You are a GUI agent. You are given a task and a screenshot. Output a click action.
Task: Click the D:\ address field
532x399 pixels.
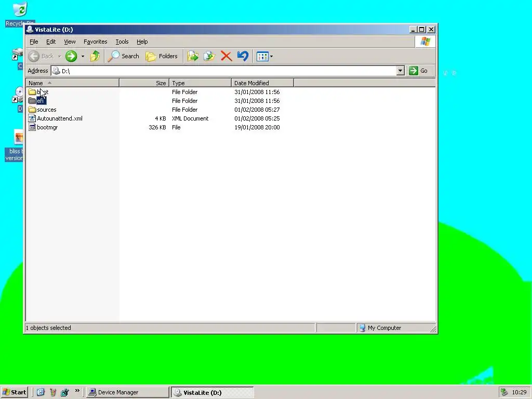pos(224,71)
